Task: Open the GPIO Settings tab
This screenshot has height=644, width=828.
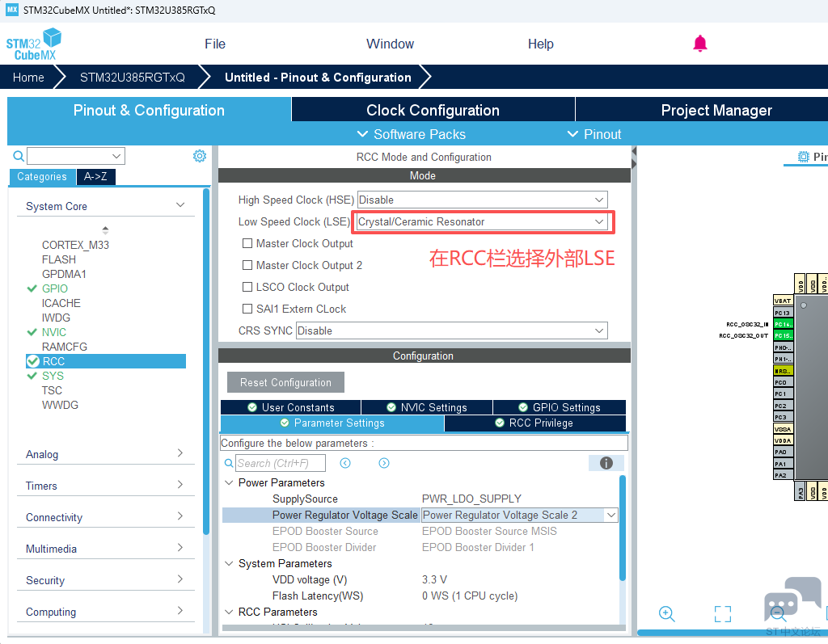Action: pyautogui.click(x=560, y=407)
